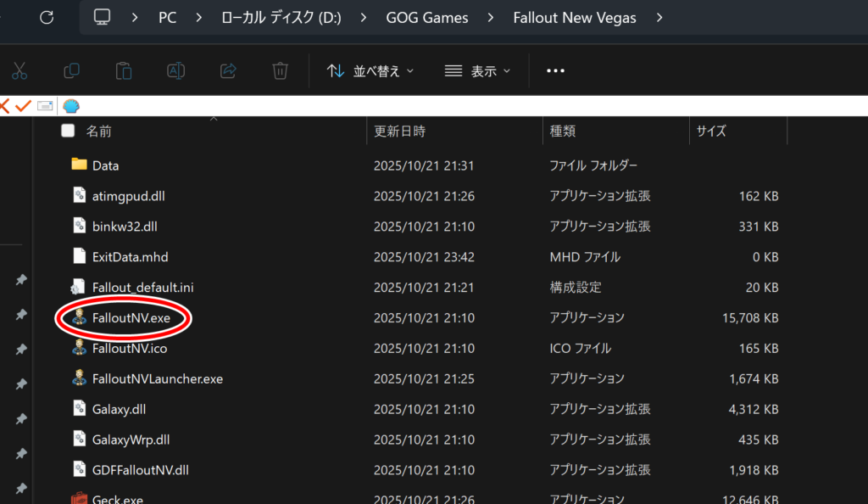868x504 pixels.
Task: Click the Copy icon in toolbar
Action: [72, 71]
